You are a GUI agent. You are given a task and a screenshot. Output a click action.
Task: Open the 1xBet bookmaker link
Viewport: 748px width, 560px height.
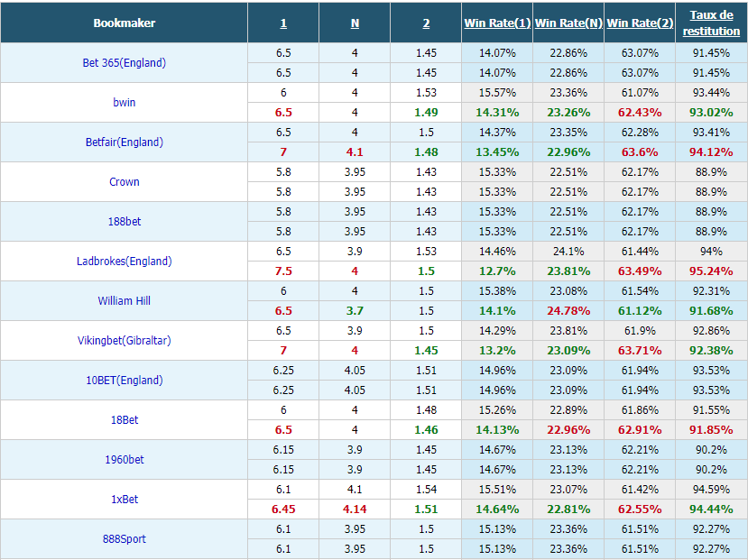[x=124, y=499]
